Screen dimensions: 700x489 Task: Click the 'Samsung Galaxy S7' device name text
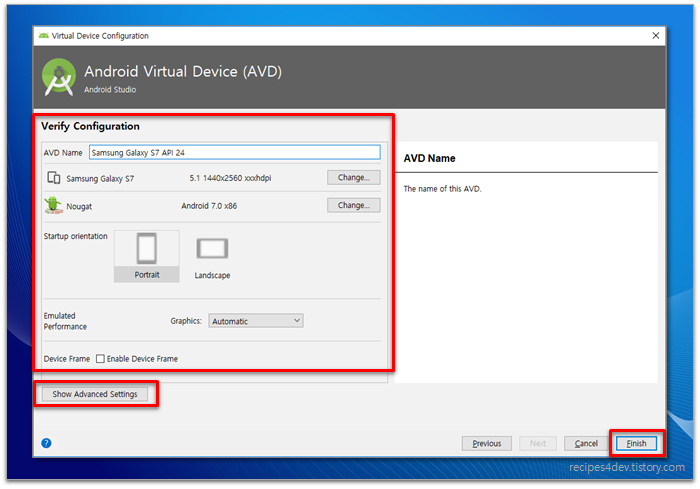tap(100, 179)
